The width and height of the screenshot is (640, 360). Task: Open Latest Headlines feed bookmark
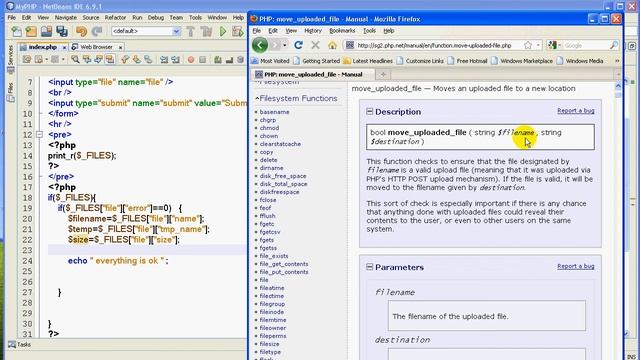[368, 61]
